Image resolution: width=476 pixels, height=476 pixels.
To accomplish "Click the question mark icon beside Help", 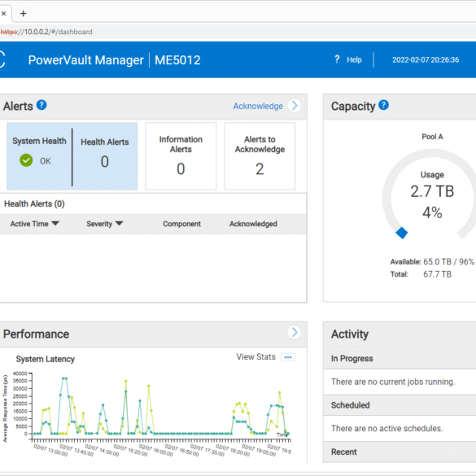I will 337,59.
